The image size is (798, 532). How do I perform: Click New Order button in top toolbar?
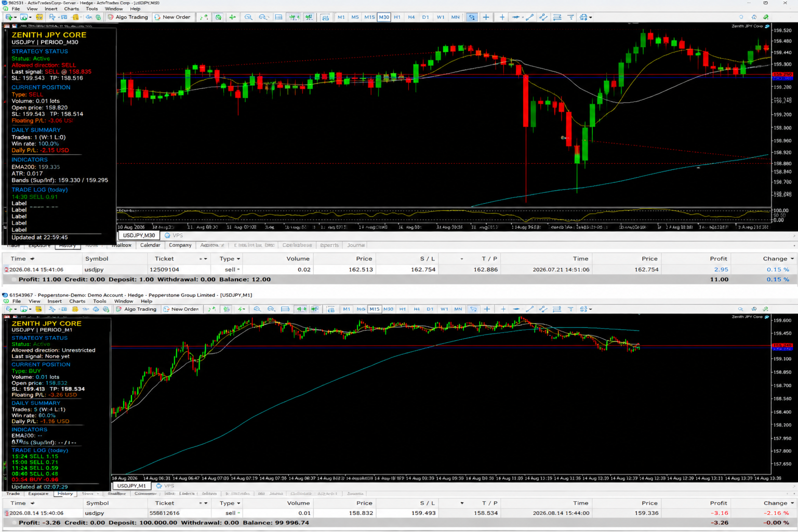(x=172, y=17)
